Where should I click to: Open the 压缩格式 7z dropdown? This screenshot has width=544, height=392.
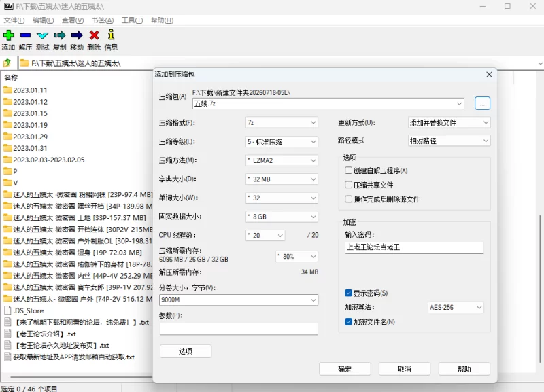tap(282, 122)
